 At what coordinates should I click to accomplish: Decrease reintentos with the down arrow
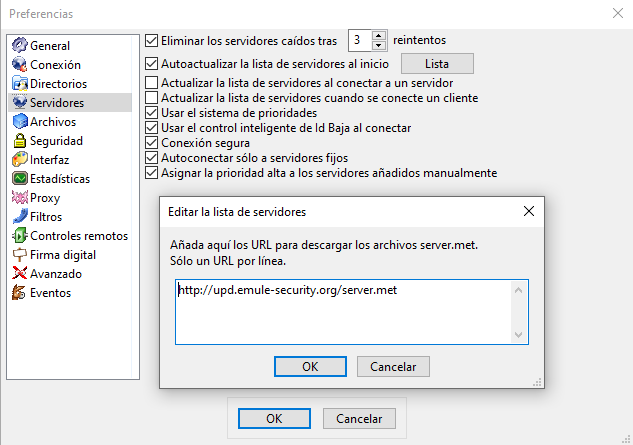tap(378, 45)
